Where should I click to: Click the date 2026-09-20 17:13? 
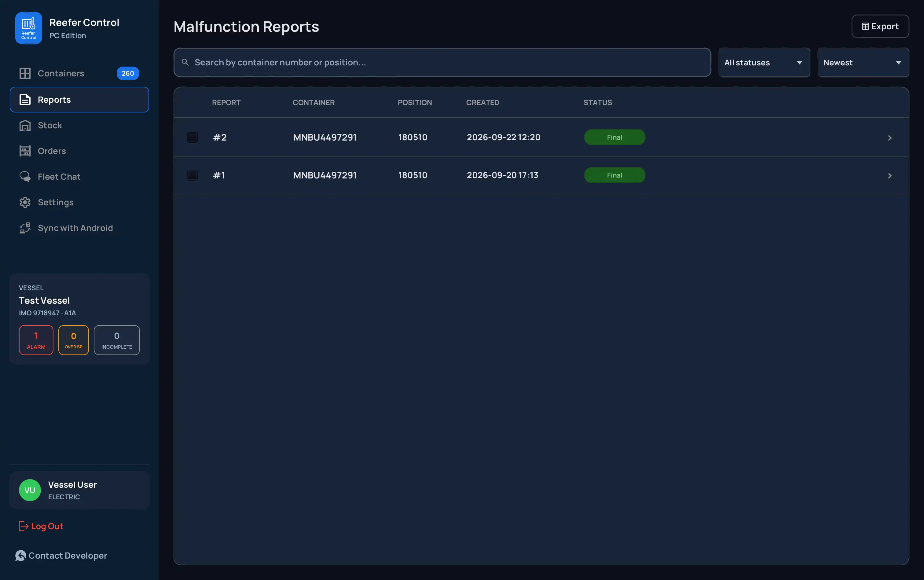click(x=502, y=175)
